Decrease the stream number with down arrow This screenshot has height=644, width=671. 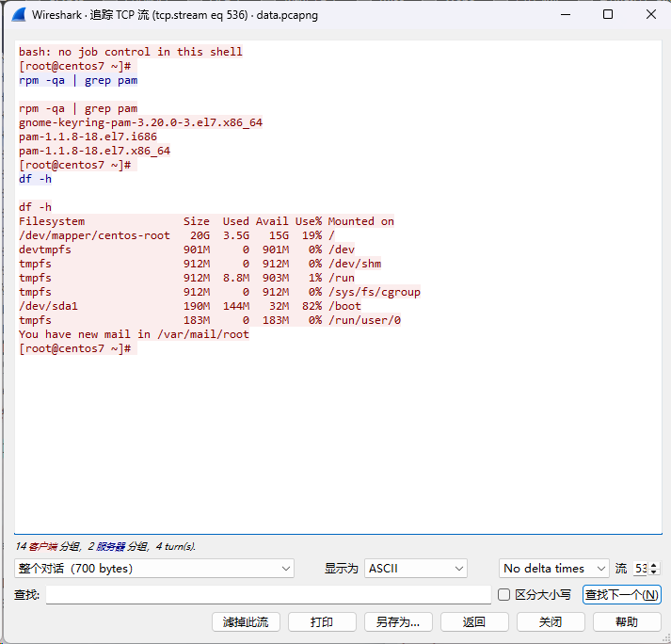(x=654, y=572)
